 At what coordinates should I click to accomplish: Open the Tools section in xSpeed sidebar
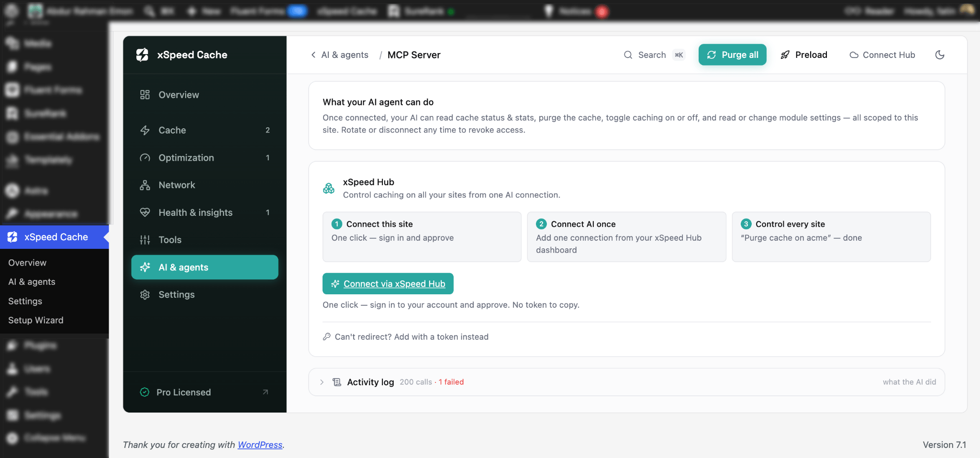pos(205,240)
